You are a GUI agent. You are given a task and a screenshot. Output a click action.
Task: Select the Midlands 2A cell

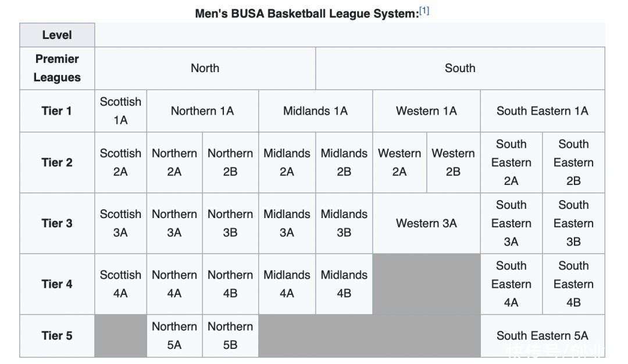(287, 162)
